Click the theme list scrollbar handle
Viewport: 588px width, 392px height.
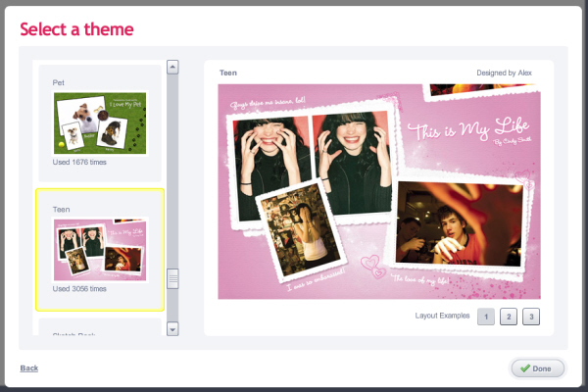click(x=172, y=278)
